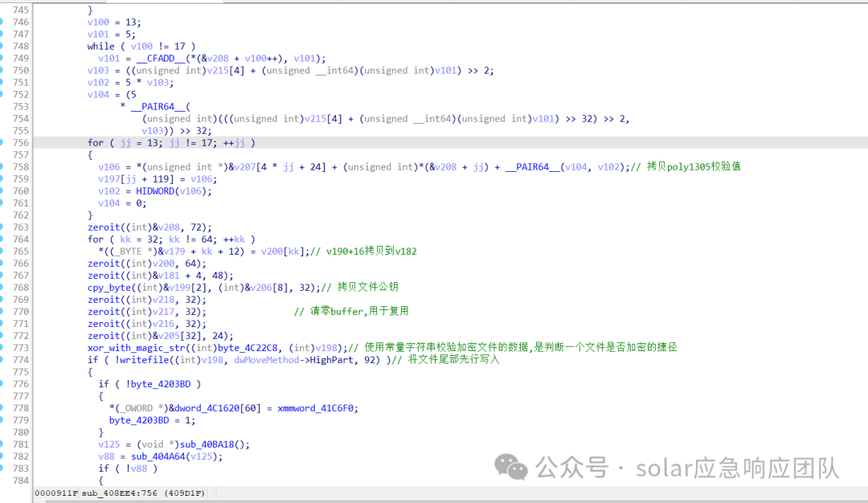Click 'v104 = 0' statement
The image size is (868, 503).
[122, 203]
